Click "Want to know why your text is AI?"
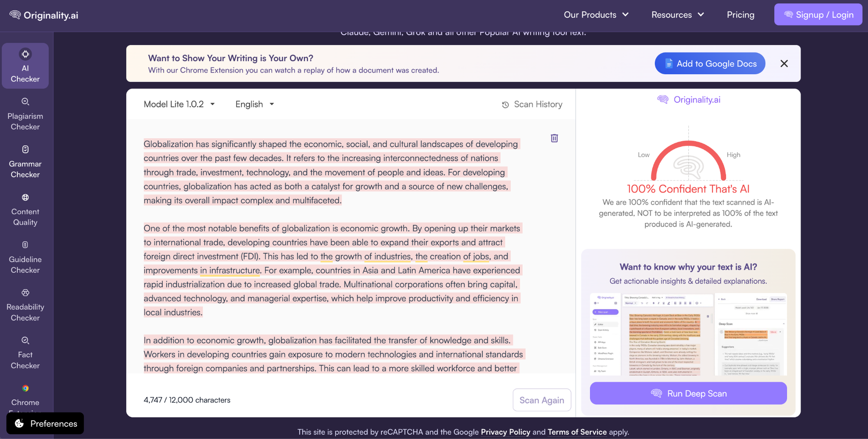The width and height of the screenshot is (868, 439). click(688, 267)
